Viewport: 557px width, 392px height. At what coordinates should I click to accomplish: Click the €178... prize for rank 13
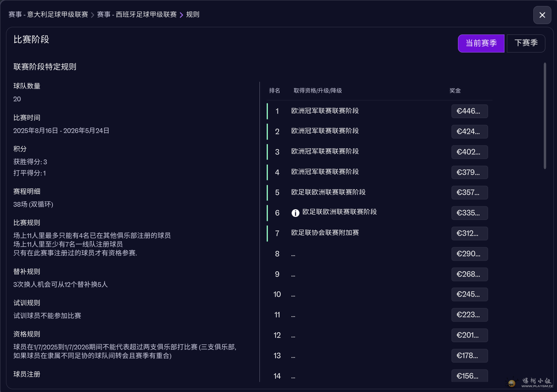[x=469, y=356]
